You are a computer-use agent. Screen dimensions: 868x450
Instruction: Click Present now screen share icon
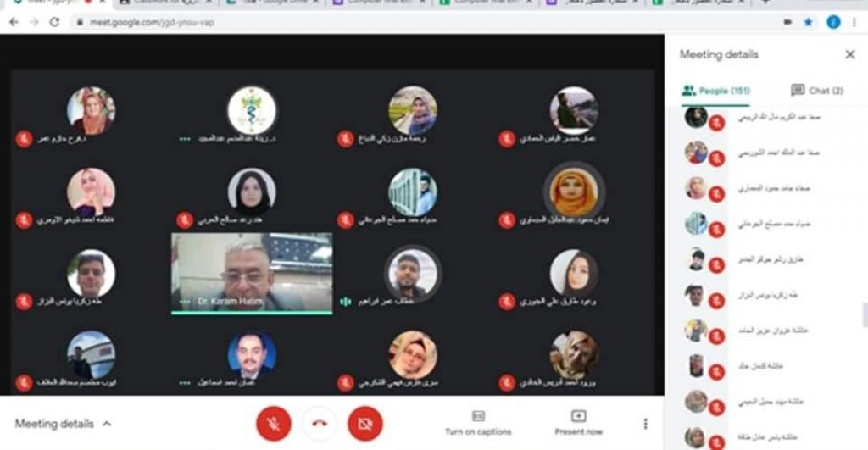pyautogui.click(x=578, y=424)
